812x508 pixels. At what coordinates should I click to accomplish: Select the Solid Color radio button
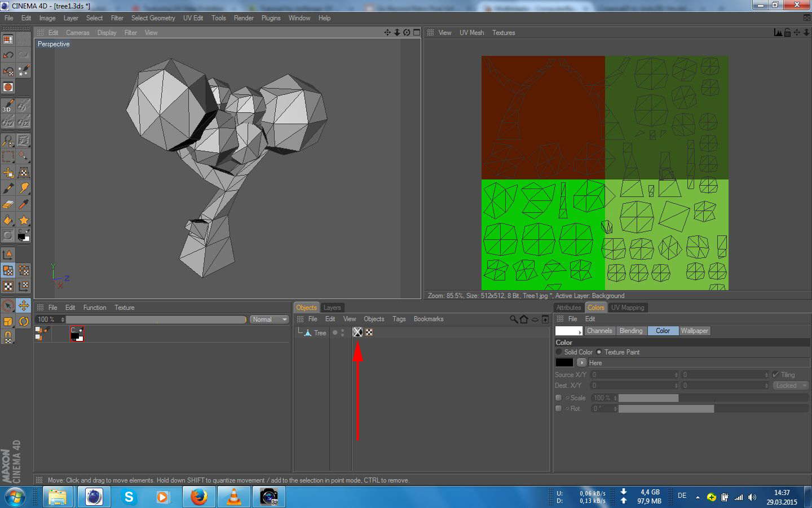(x=559, y=352)
